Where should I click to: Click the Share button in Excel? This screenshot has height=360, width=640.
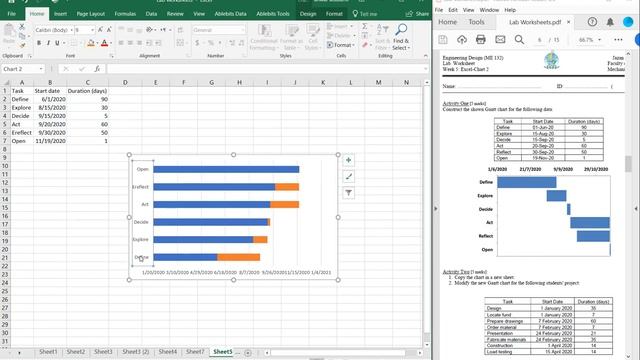(x=417, y=14)
